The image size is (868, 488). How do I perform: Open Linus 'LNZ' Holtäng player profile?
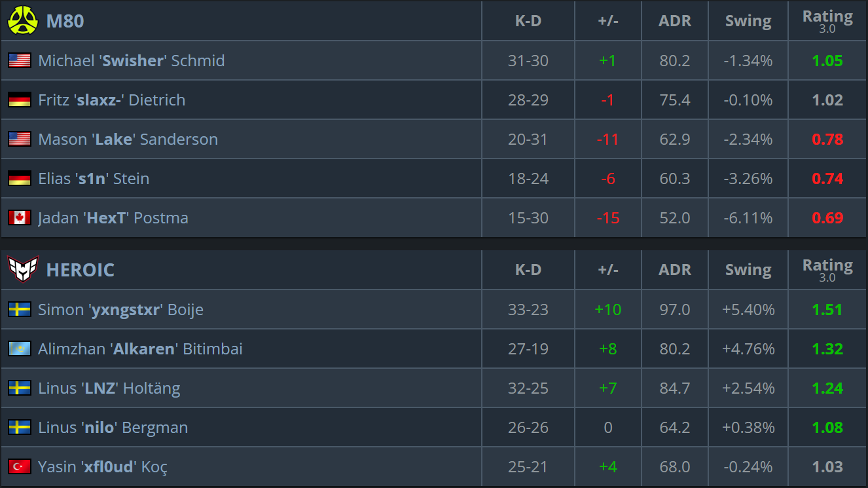[109, 388]
